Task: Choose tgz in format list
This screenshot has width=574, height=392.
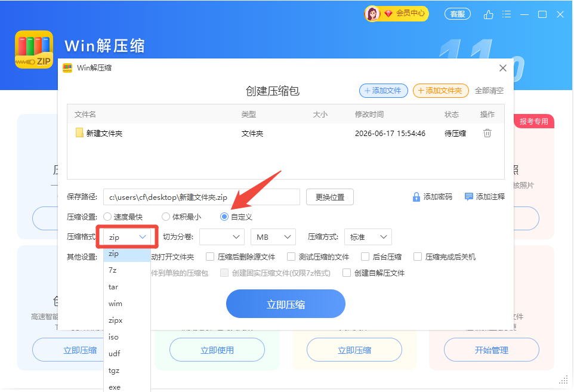Action: coord(127,371)
